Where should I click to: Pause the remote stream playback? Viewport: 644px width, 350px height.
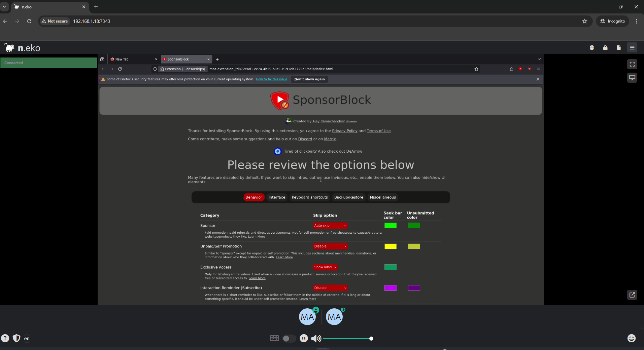(x=304, y=338)
